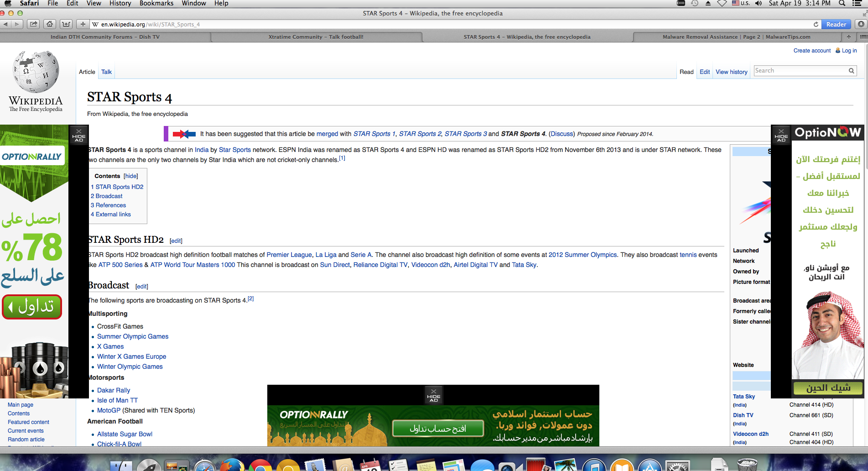Click the 'Channel 414 (HD)' text

tap(811, 405)
